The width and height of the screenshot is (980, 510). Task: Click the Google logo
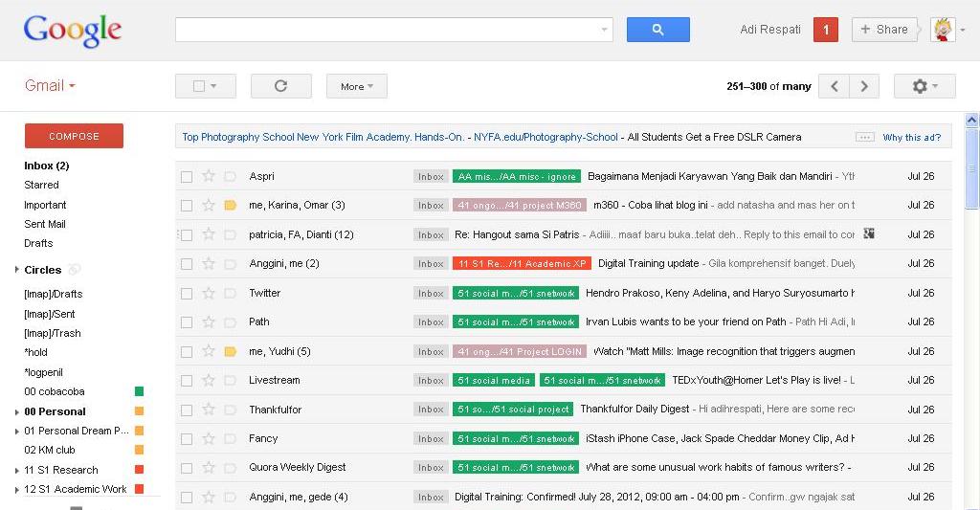coord(73,30)
